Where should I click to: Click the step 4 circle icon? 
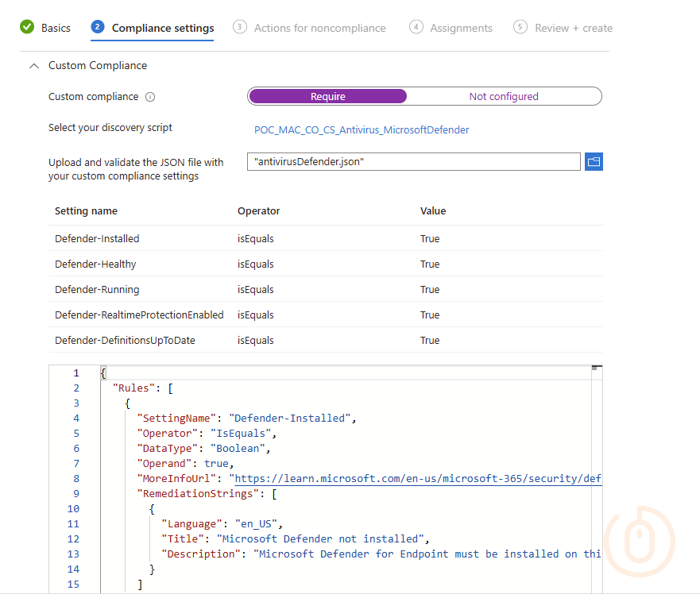click(416, 27)
